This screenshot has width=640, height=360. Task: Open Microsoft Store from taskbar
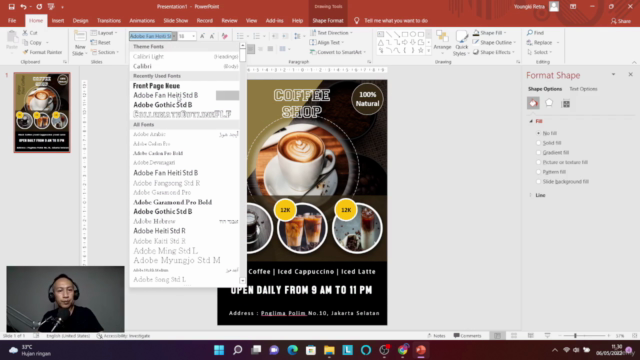pyautogui.click(x=311, y=350)
